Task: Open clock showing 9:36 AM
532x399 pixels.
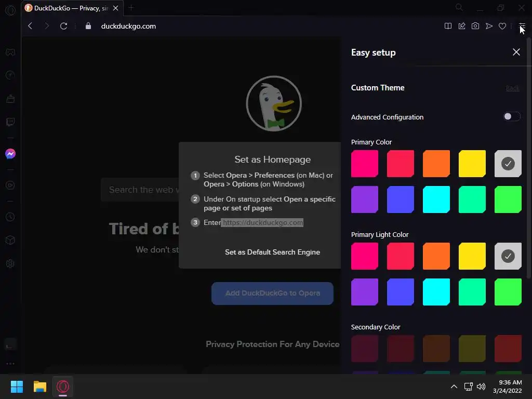Action: tap(508, 387)
